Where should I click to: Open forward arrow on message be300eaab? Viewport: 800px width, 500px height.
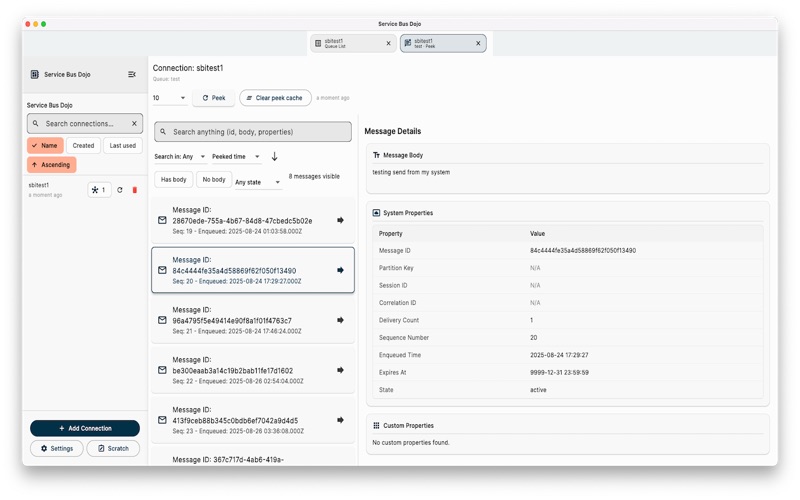point(340,370)
